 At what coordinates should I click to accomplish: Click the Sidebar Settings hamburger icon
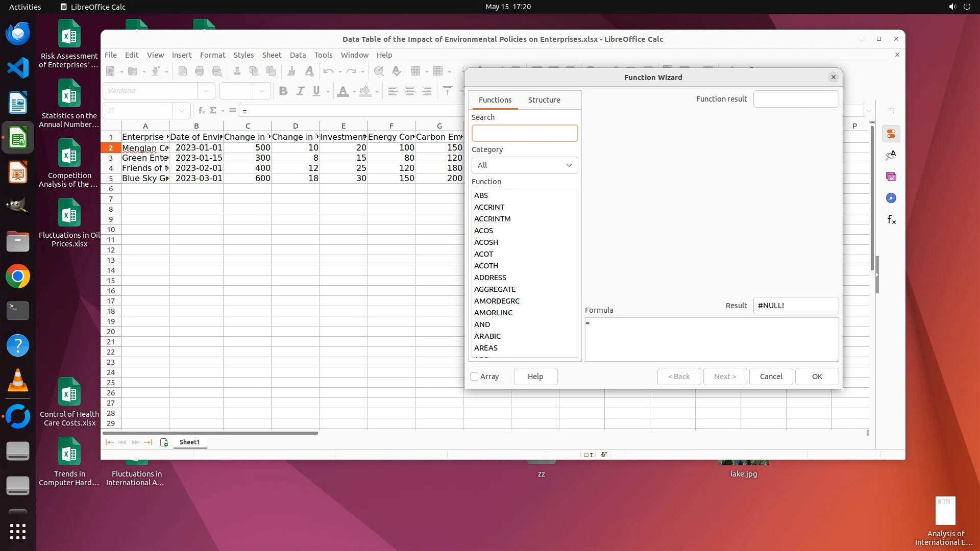click(x=891, y=111)
